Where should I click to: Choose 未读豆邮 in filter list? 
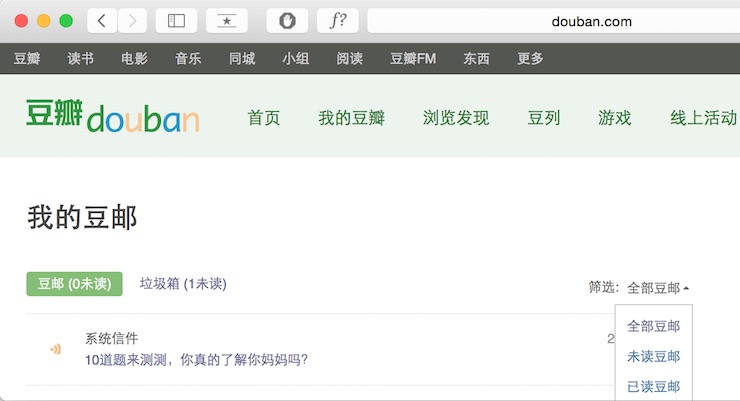tap(654, 356)
